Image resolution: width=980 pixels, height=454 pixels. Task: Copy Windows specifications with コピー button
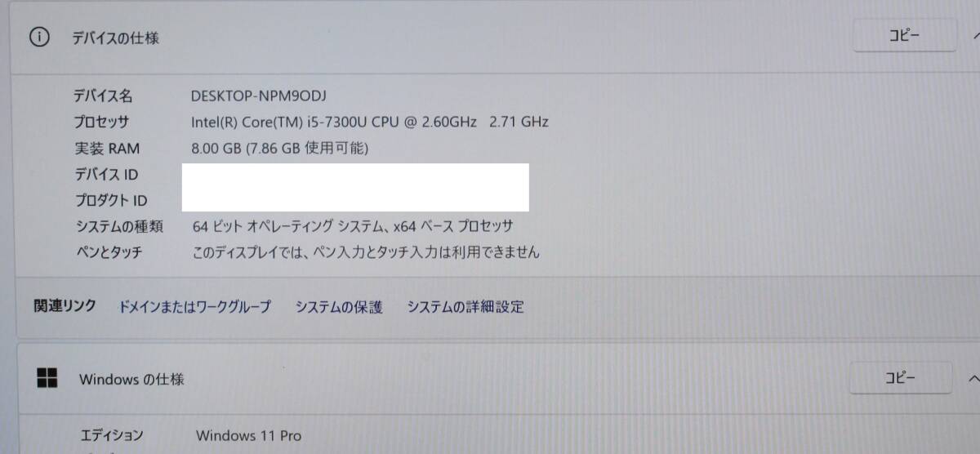click(x=901, y=378)
